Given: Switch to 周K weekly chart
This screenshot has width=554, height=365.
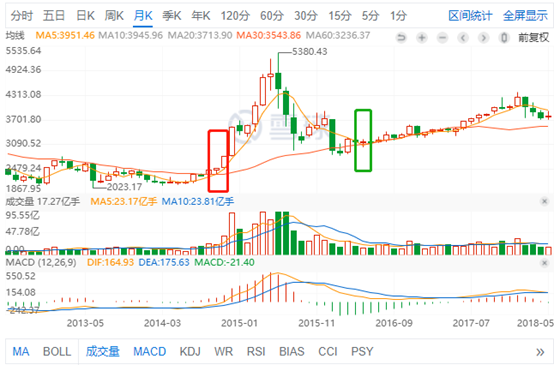Looking at the screenshot, I should 114,16.
